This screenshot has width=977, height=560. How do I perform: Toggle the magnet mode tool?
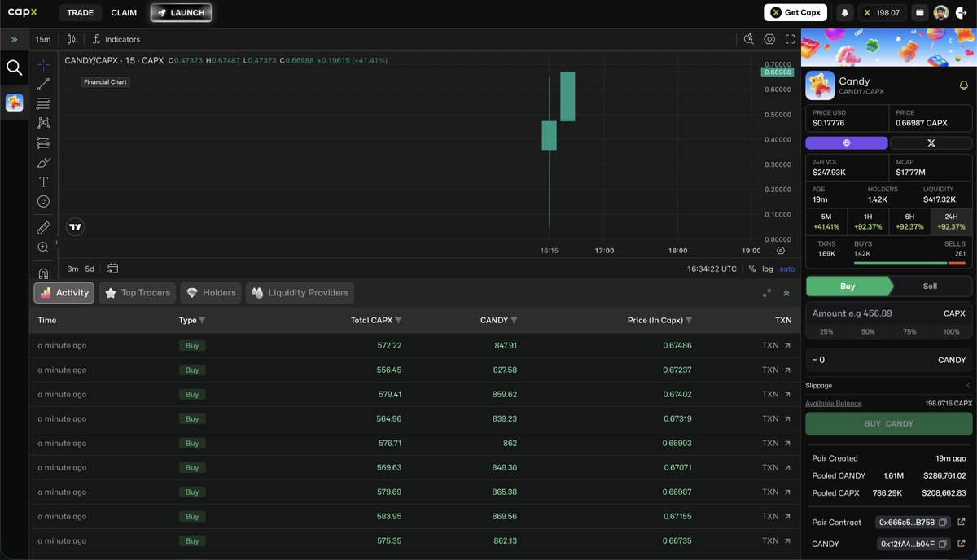click(44, 273)
